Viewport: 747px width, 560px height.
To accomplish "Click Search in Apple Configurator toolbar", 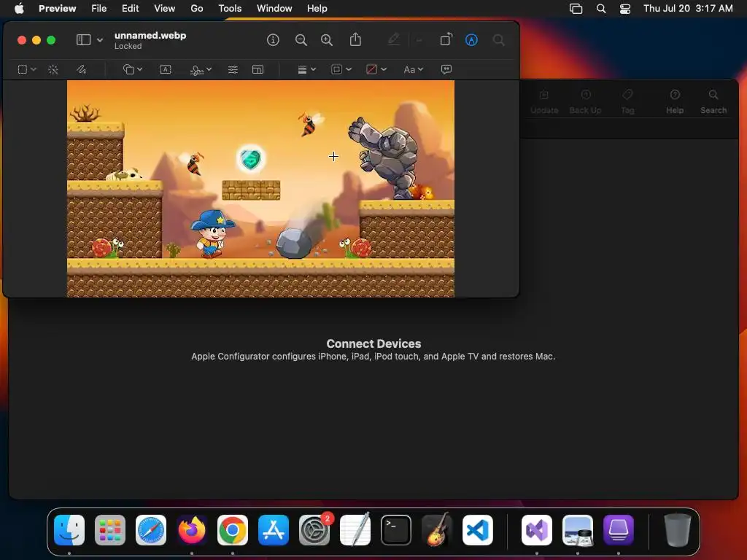I will coord(713,102).
